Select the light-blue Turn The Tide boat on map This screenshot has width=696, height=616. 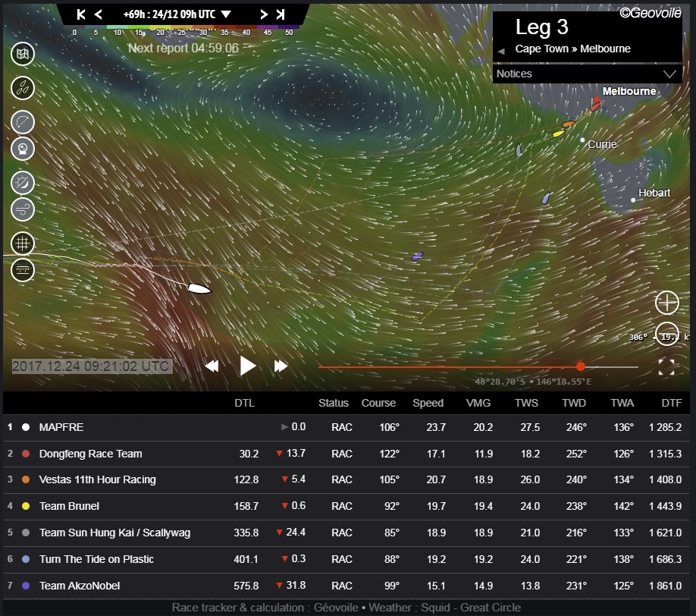[547, 198]
